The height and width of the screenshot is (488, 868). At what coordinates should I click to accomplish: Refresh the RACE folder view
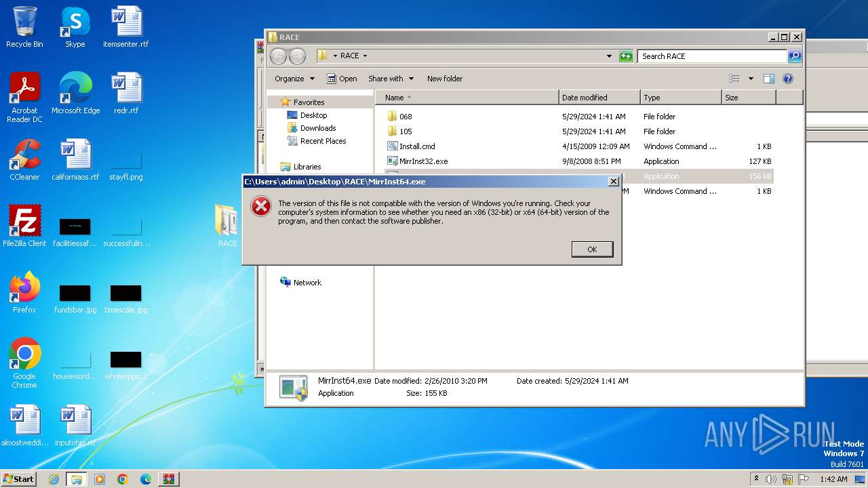626,56
